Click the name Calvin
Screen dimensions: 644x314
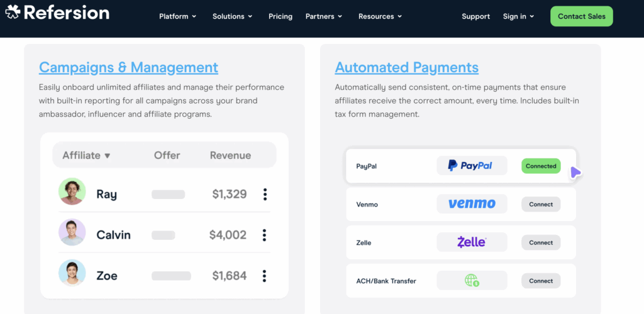[x=114, y=235]
